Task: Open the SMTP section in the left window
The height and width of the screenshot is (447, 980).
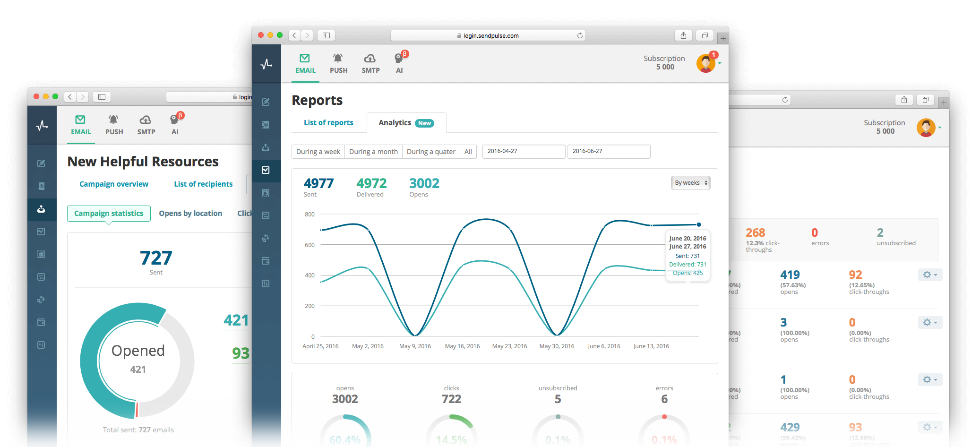Action: pyautogui.click(x=146, y=125)
